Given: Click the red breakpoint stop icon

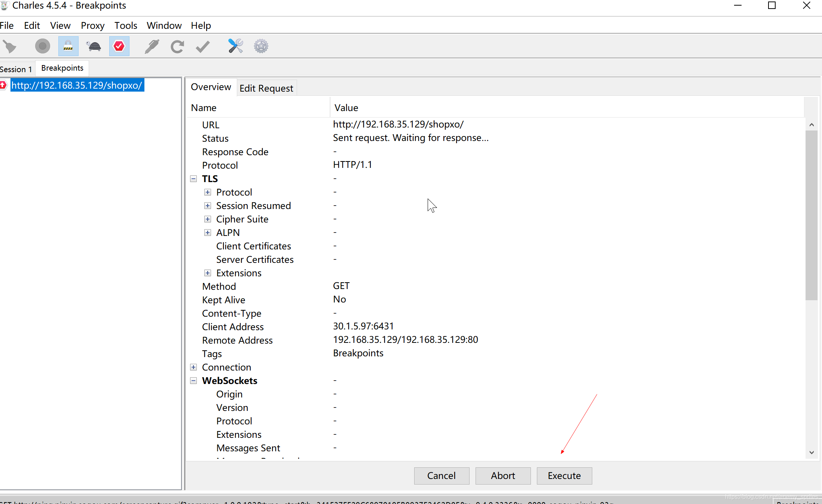Looking at the screenshot, I should (119, 46).
